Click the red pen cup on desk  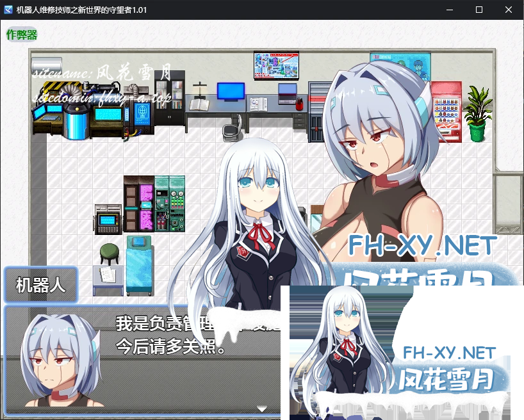tap(299, 104)
